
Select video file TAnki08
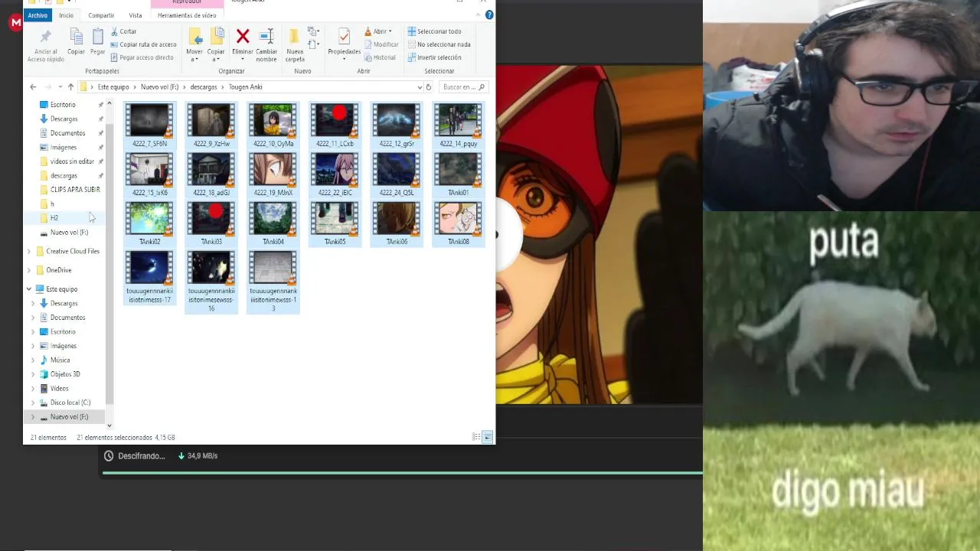coord(459,223)
